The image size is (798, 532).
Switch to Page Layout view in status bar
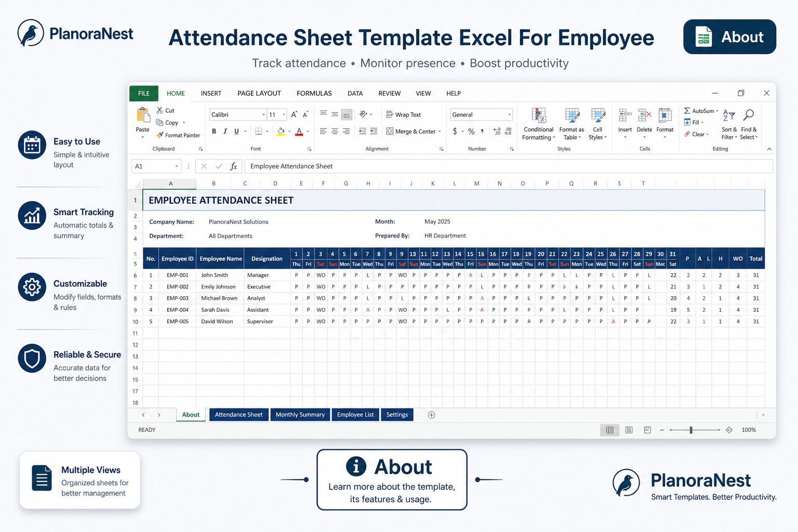[629, 430]
